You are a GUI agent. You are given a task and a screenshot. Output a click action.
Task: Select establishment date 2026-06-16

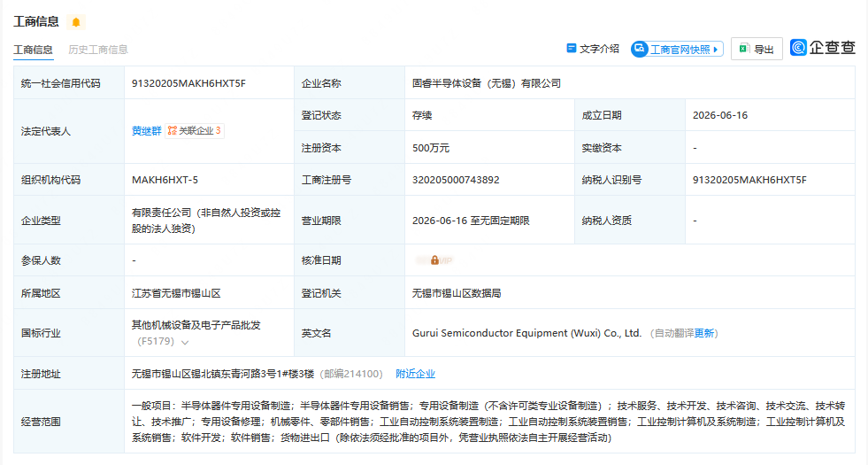(x=719, y=115)
